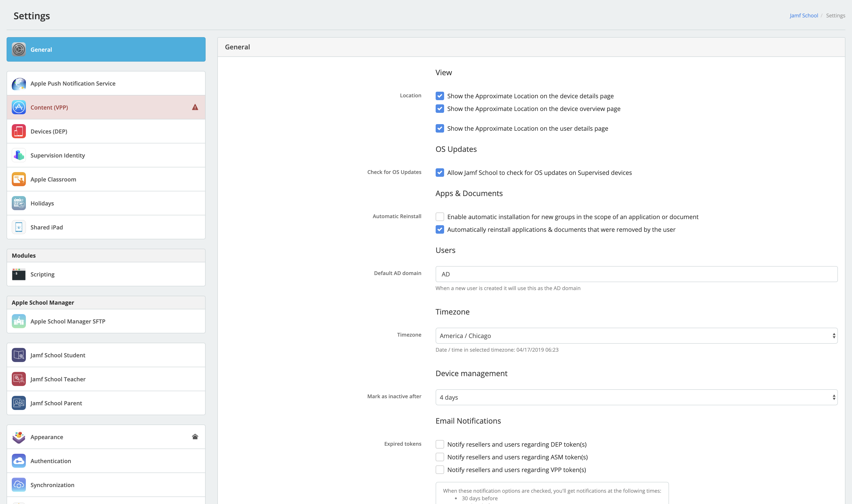Open the Authentication settings page
This screenshot has width=852, height=504.
[106, 461]
